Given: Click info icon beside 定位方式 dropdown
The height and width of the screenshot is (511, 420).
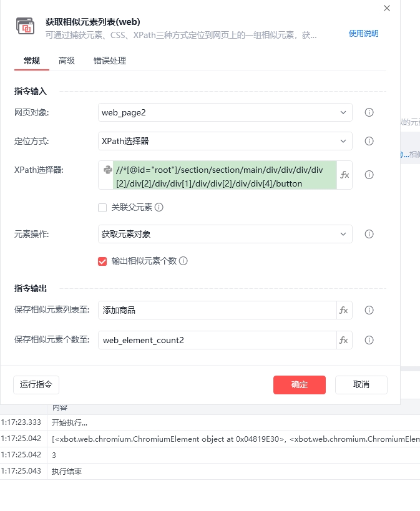Looking at the screenshot, I should pyautogui.click(x=369, y=141).
